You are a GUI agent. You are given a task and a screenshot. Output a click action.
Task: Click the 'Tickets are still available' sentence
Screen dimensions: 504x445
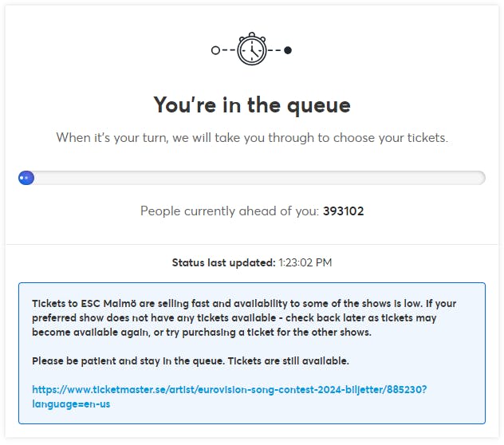(289, 361)
